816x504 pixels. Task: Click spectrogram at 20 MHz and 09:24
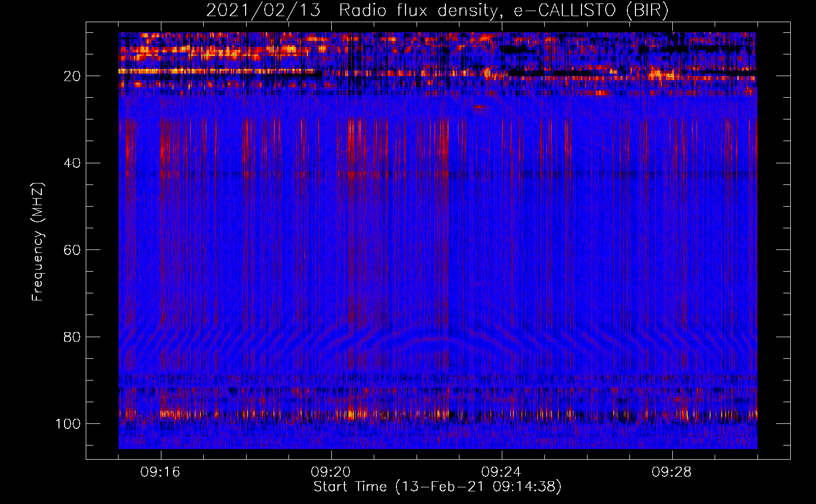[502, 76]
